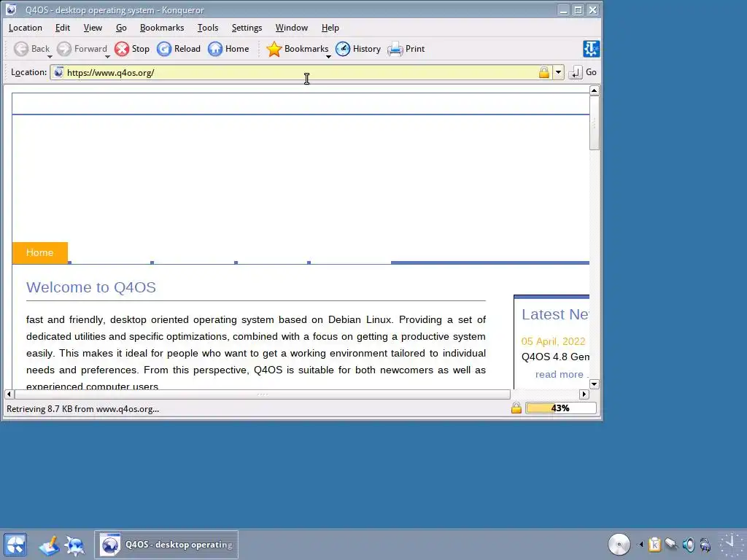Print the current page
Viewport: 747px width, 560px height.
pyautogui.click(x=406, y=49)
